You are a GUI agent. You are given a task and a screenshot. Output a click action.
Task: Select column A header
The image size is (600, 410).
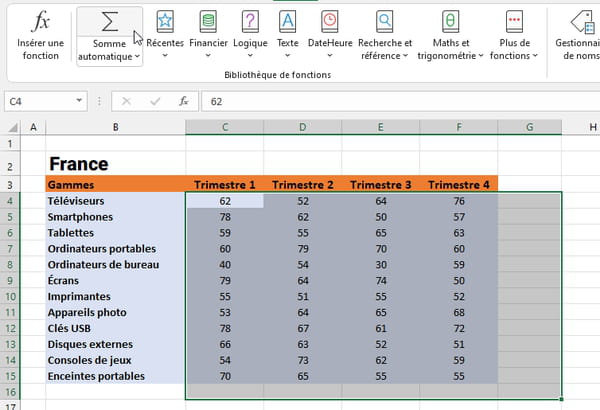[33, 127]
